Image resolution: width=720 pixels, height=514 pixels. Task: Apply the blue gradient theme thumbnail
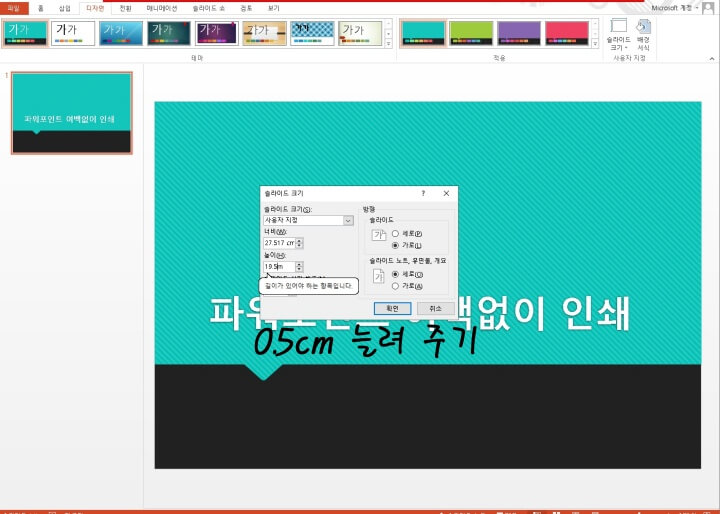[121, 33]
